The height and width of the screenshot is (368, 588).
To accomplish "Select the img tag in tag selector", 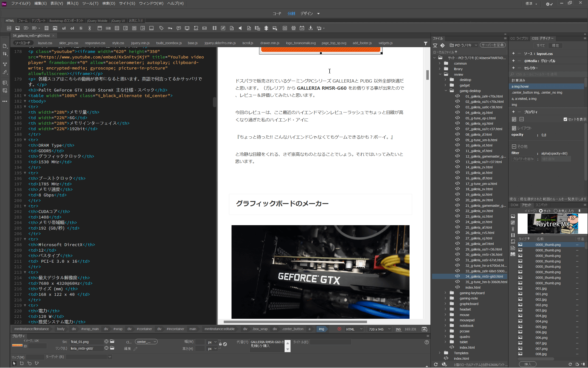I will pos(321,329).
